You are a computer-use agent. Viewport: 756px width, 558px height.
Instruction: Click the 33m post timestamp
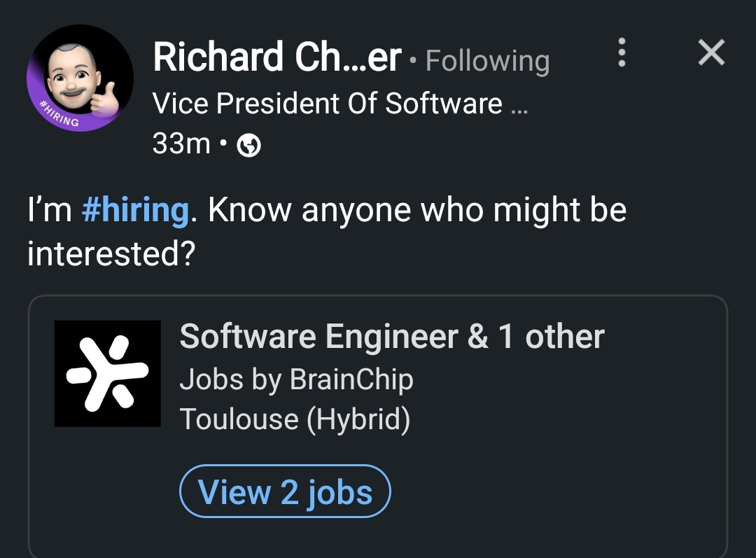181,144
